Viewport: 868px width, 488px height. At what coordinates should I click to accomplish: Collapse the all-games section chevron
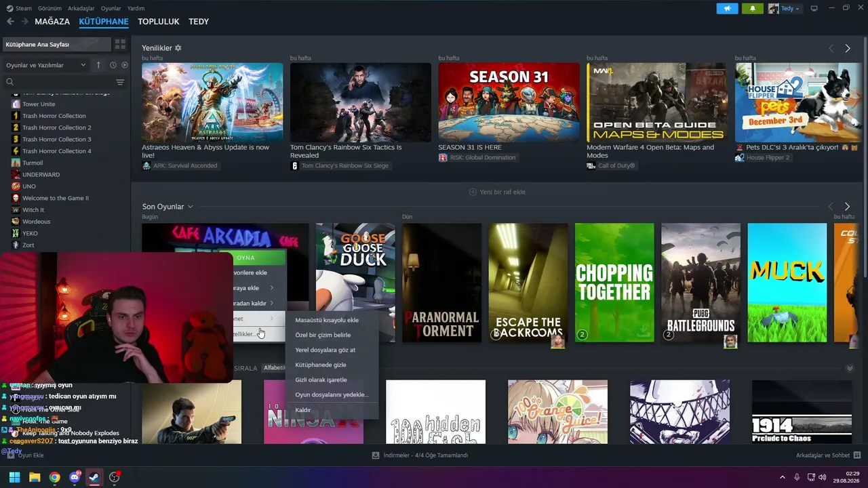[850, 368]
